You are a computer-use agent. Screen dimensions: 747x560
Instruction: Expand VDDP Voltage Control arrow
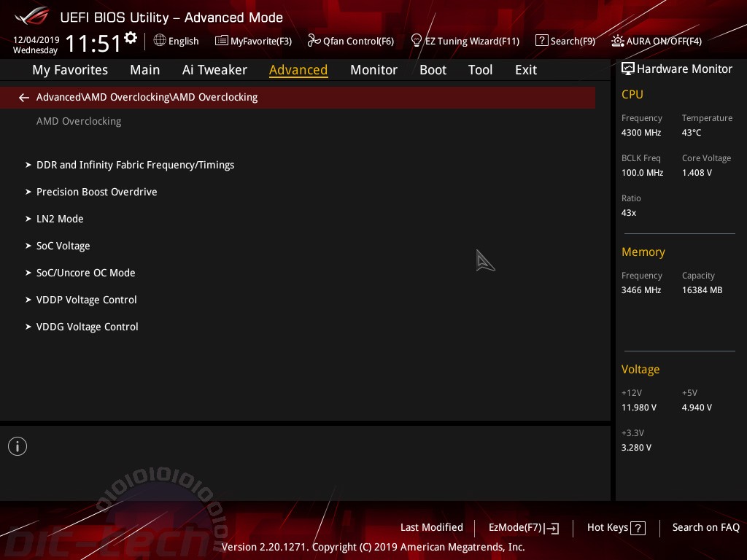[28, 300]
